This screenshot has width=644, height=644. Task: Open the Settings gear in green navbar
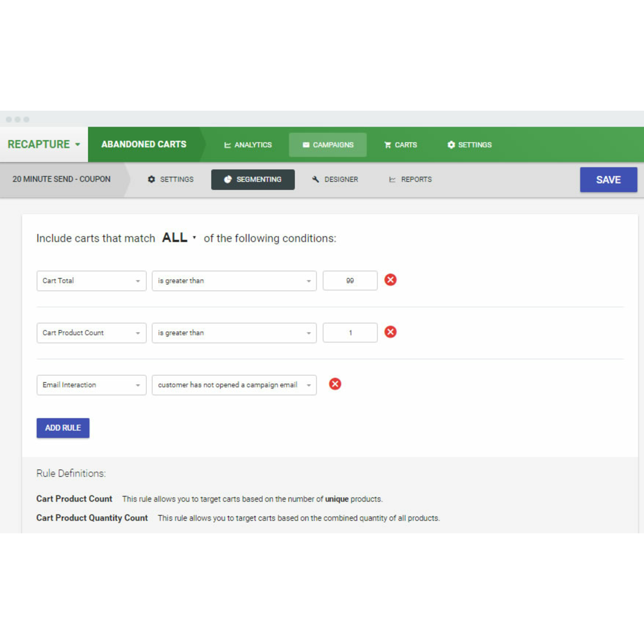451,145
